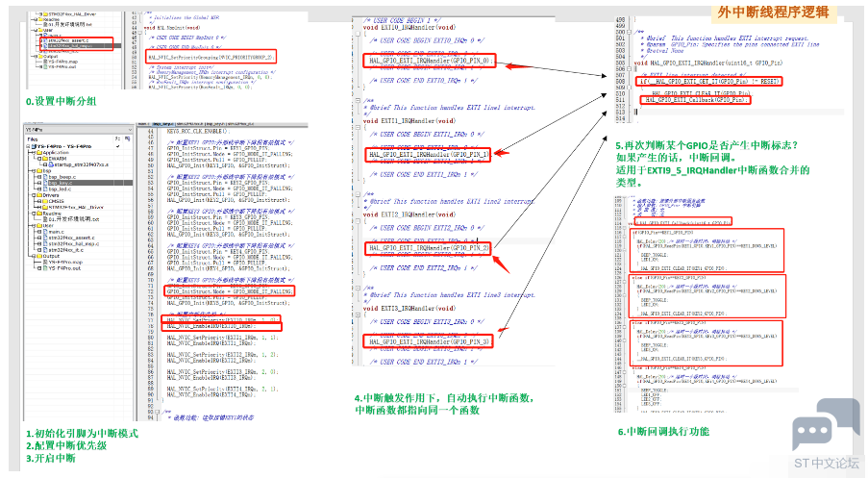Collapse the User folder in upper workspace tree
Viewport: 868px width, 478px height.
tap(36, 30)
